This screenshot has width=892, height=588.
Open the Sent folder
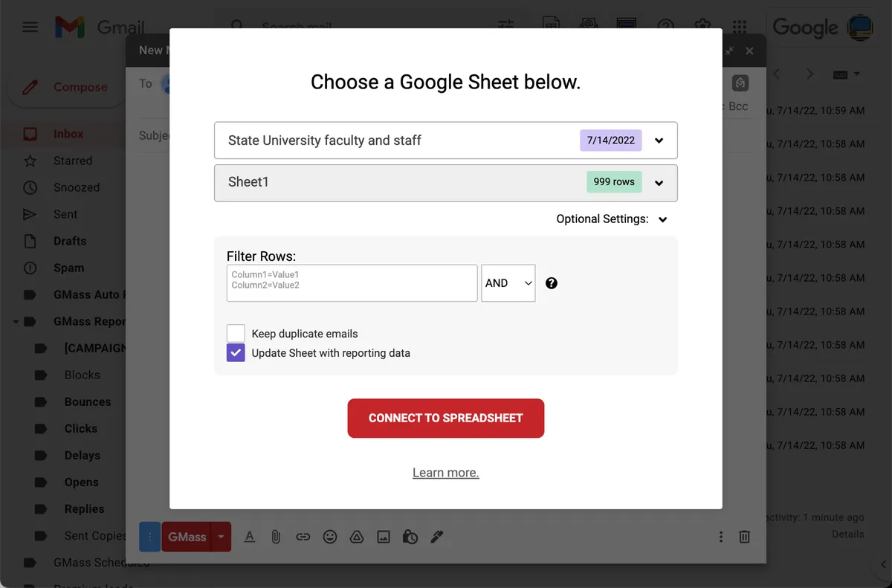(x=65, y=214)
